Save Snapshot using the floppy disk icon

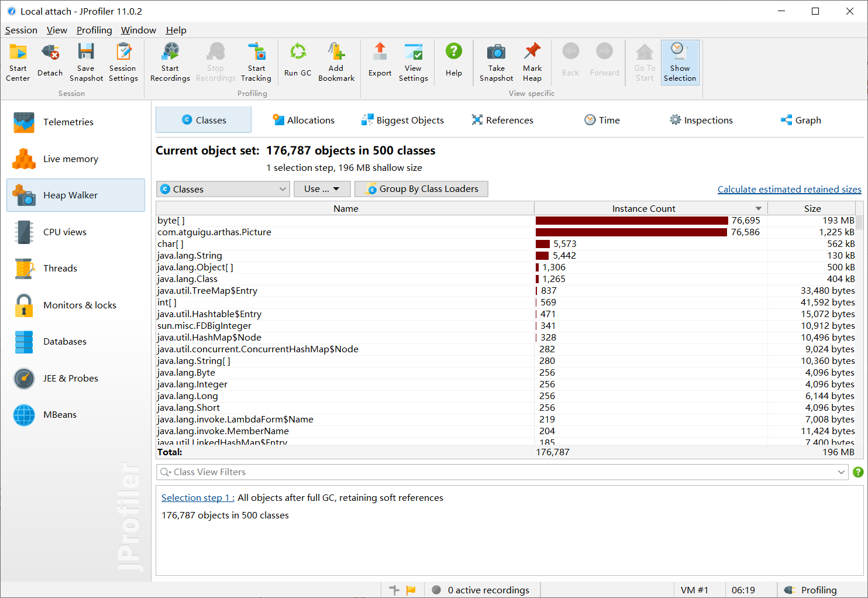pyautogui.click(x=86, y=62)
